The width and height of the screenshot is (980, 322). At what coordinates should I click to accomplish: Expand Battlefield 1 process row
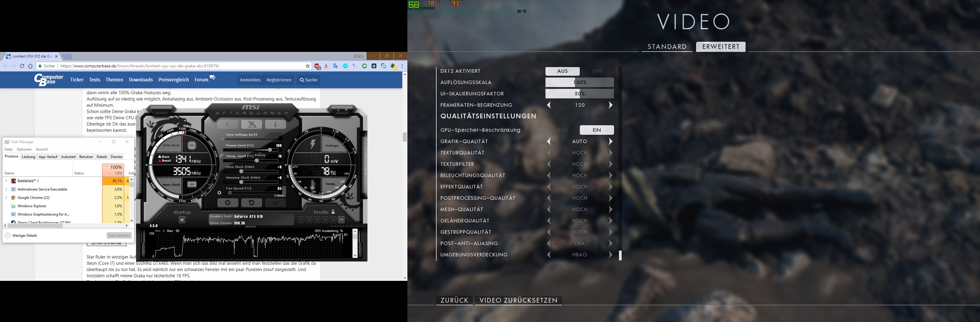(x=6, y=181)
